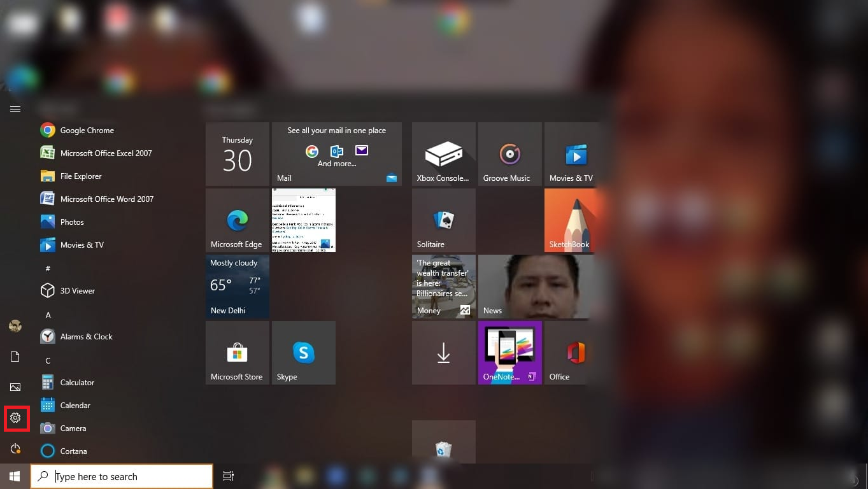Open the OneNote tile
This screenshot has width=868, height=489.
coord(510,353)
